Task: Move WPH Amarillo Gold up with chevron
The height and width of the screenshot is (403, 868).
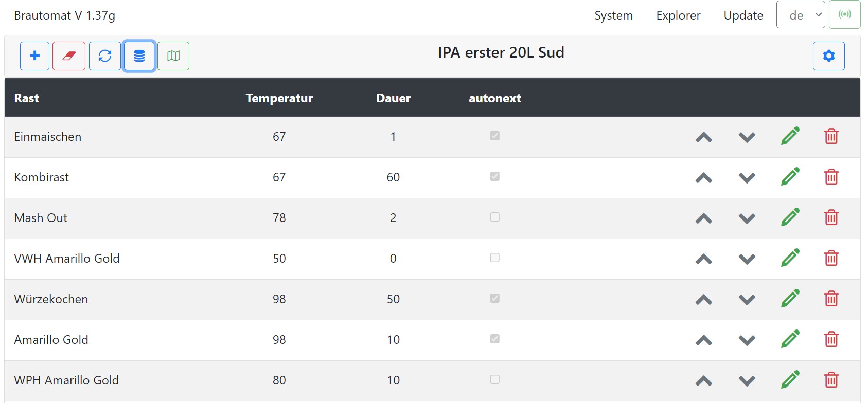Action: click(x=703, y=381)
